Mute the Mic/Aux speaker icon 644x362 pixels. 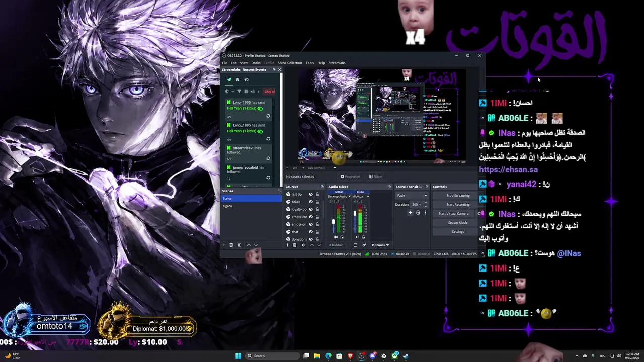tap(358, 237)
